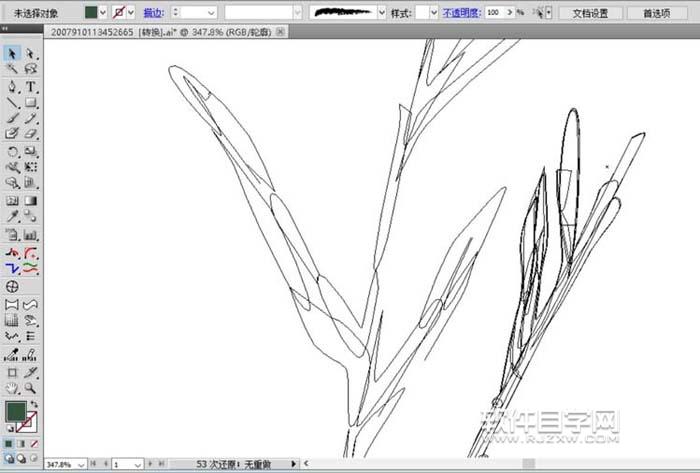
Task: Open the status bar options arrow
Action: coord(293,464)
